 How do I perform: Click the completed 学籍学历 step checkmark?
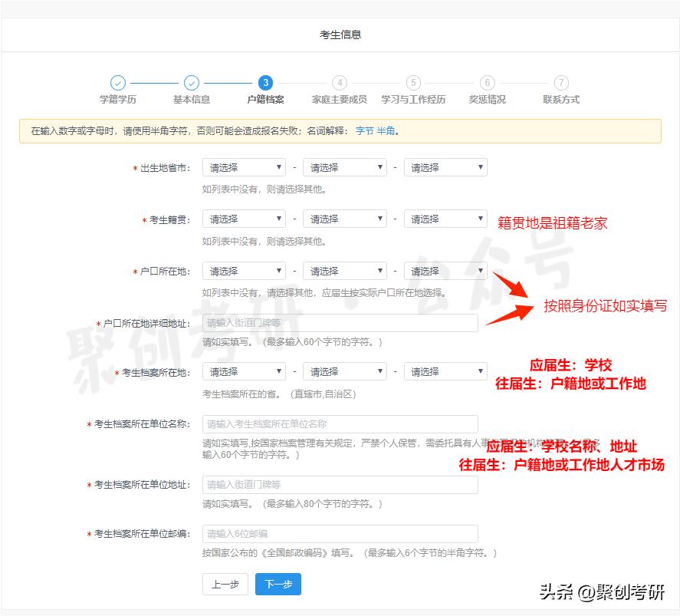(x=117, y=83)
